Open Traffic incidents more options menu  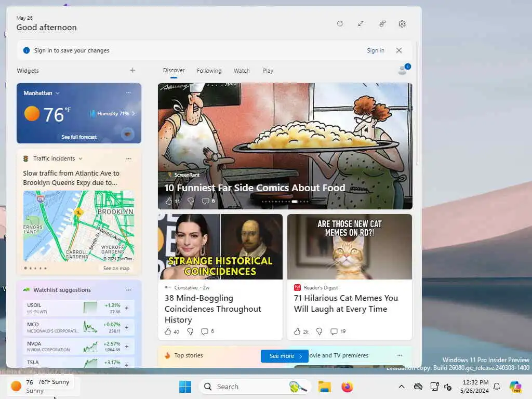pyautogui.click(x=128, y=158)
